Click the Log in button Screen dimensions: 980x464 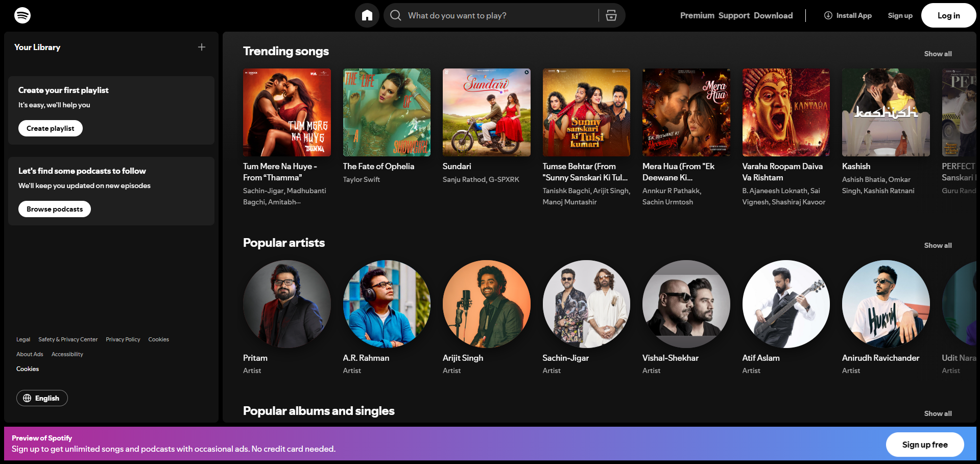[948, 15]
